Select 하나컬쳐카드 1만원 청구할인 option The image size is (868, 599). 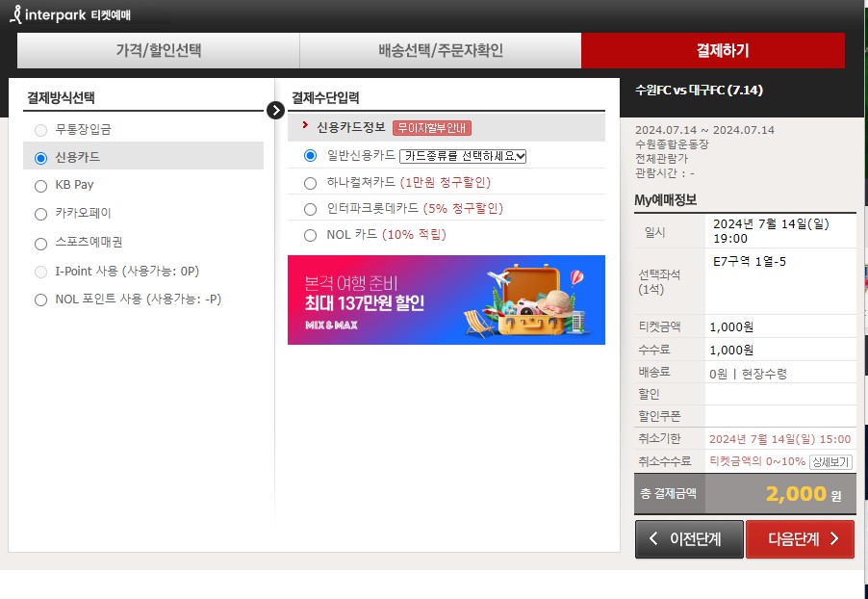click(310, 183)
